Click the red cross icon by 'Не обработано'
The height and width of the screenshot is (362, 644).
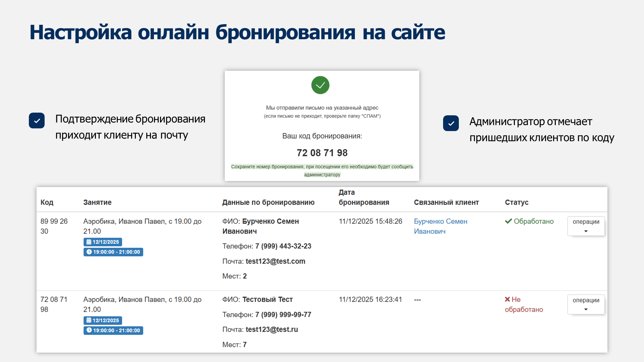(x=507, y=299)
